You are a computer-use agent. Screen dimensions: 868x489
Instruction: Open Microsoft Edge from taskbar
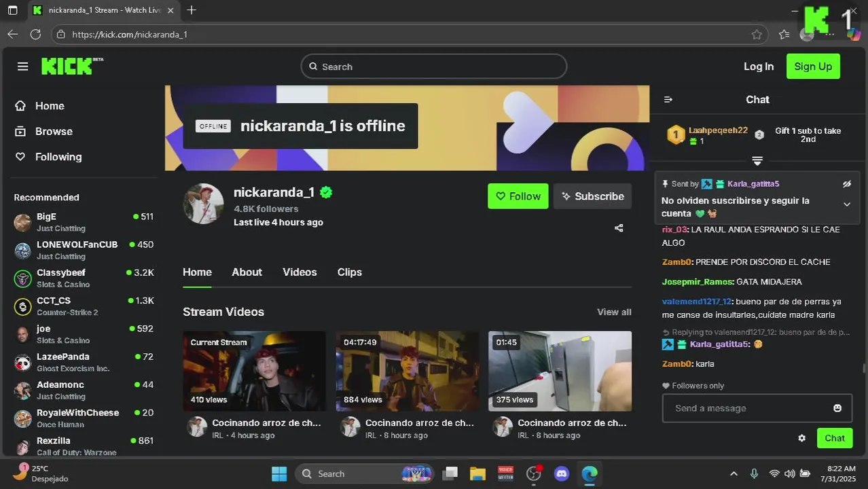(x=589, y=473)
